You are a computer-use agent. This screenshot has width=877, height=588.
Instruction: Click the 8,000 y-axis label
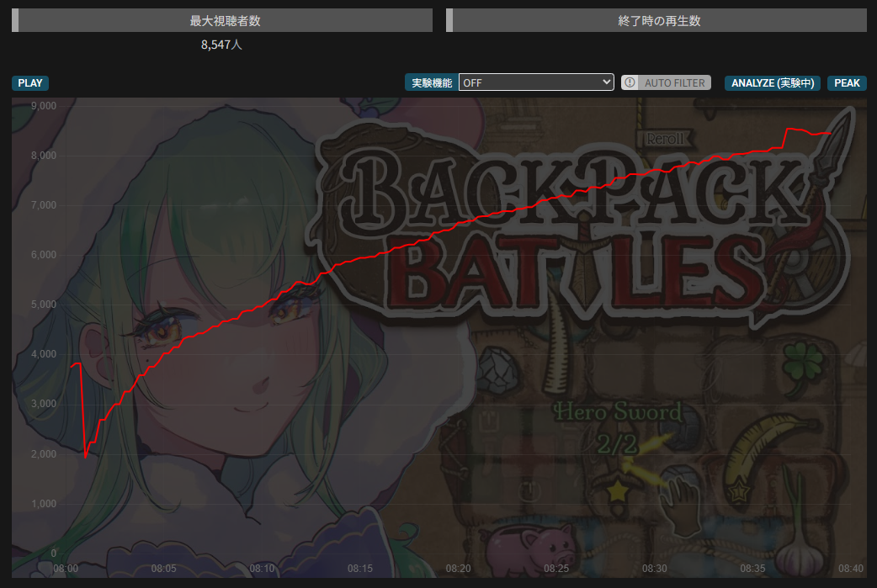(44, 156)
